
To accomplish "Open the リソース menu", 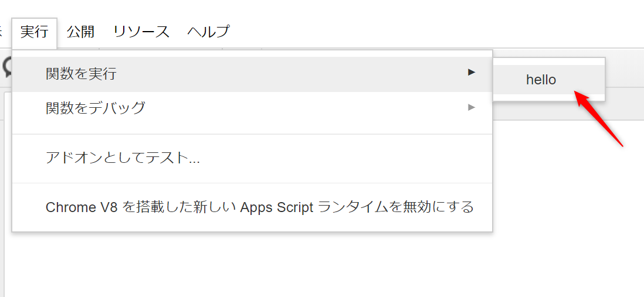I will click(x=141, y=32).
